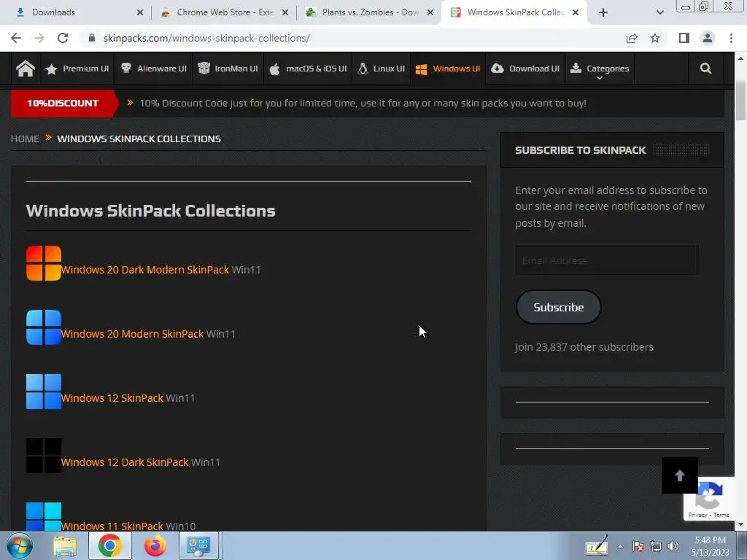Open a new tab with plus button
Screen dimensions: 747x560
click(x=603, y=12)
